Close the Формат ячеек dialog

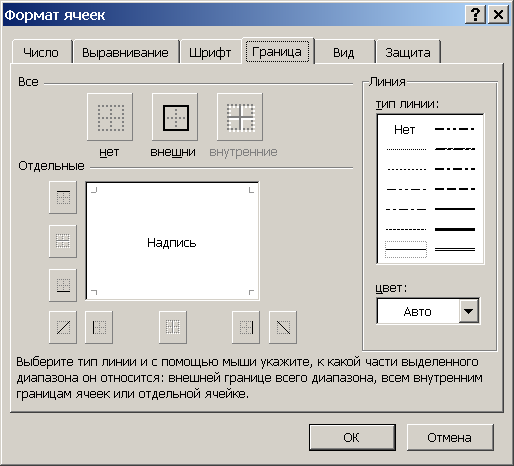[x=498, y=15]
